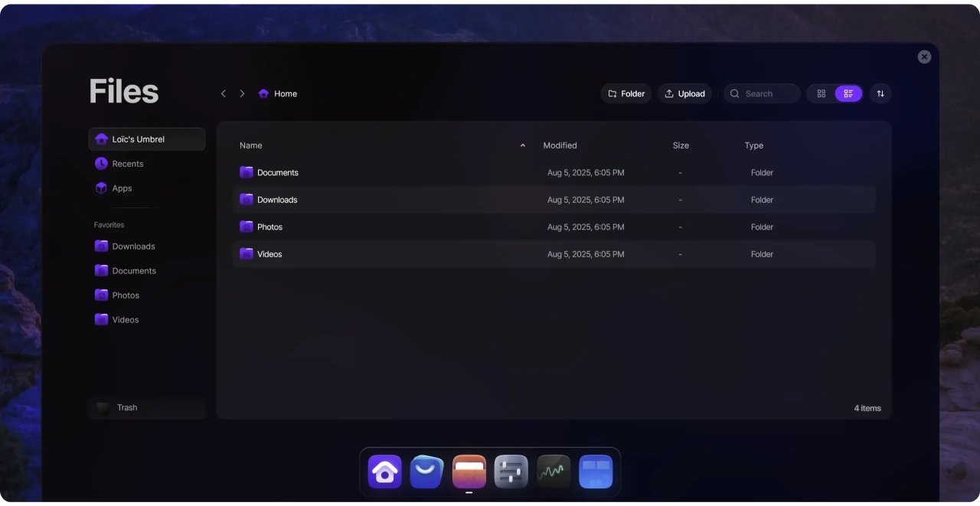Open the sort options menu
The image size is (980, 506).
[880, 93]
